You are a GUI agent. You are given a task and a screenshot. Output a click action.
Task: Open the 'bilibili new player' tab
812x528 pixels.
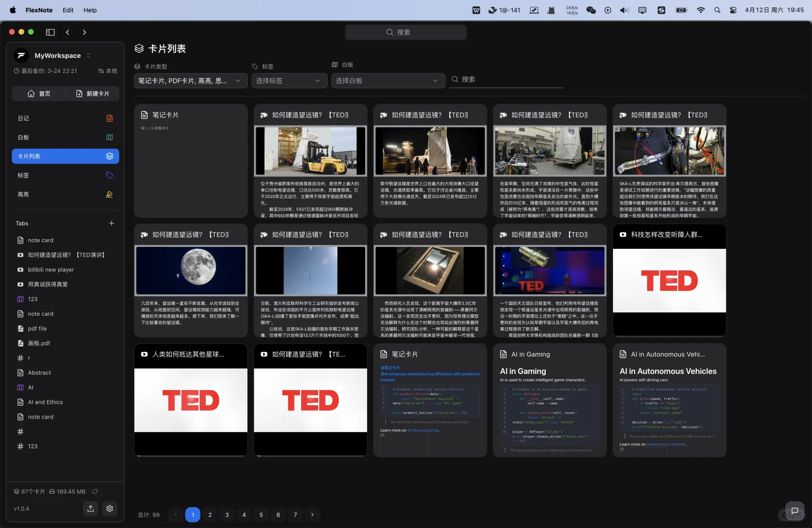coord(51,270)
